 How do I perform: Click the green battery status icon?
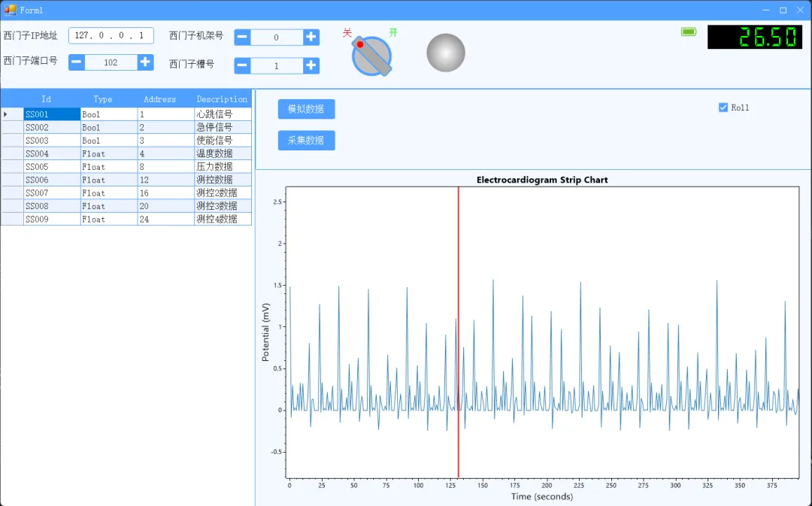(x=689, y=32)
